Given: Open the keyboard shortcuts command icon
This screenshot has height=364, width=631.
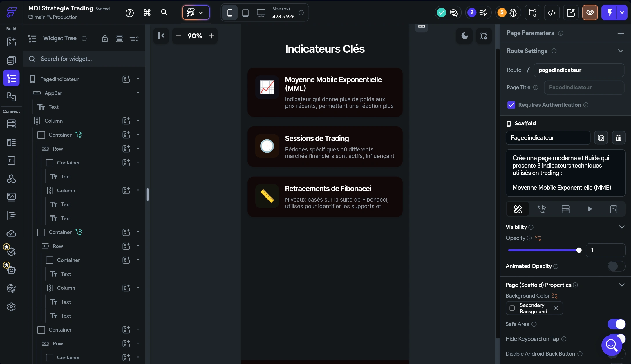Looking at the screenshot, I should (147, 12).
